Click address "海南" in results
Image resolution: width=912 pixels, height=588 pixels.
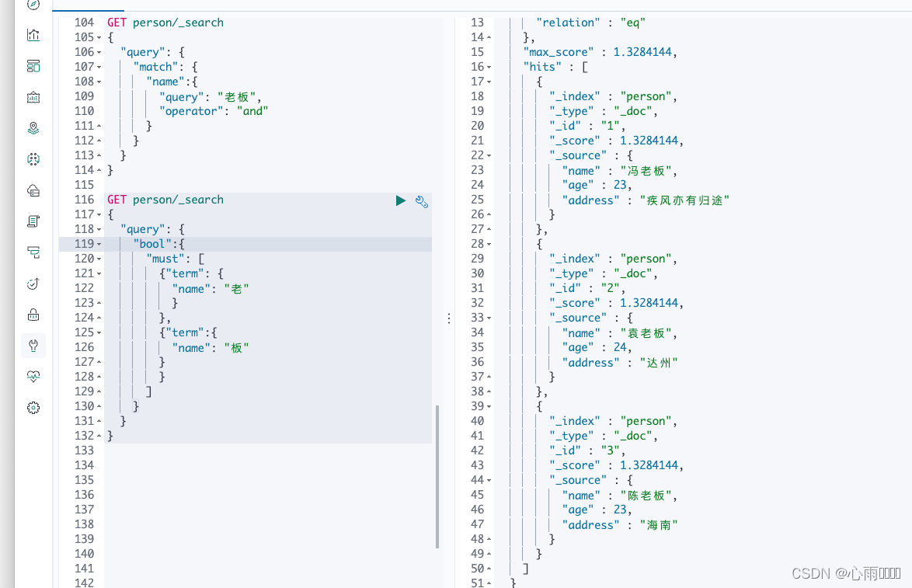click(x=659, y=524)
